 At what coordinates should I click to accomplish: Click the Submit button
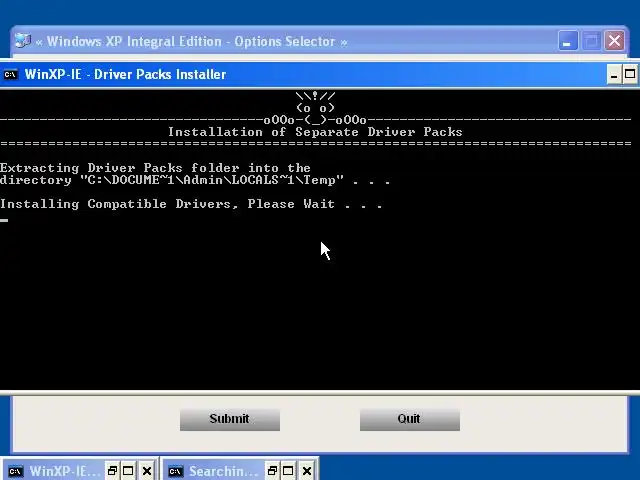(229, 419)
